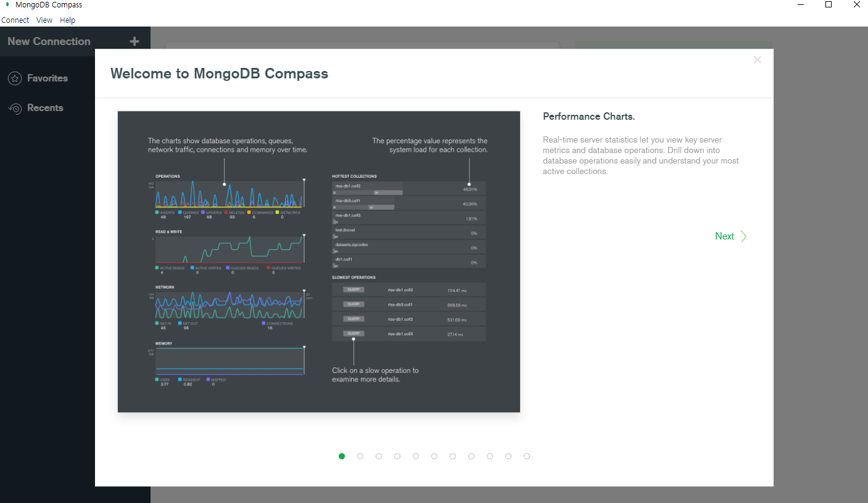Screen dimensions: 868x503
Task: Go to the tenth slide dot
Action: point(508,456)
